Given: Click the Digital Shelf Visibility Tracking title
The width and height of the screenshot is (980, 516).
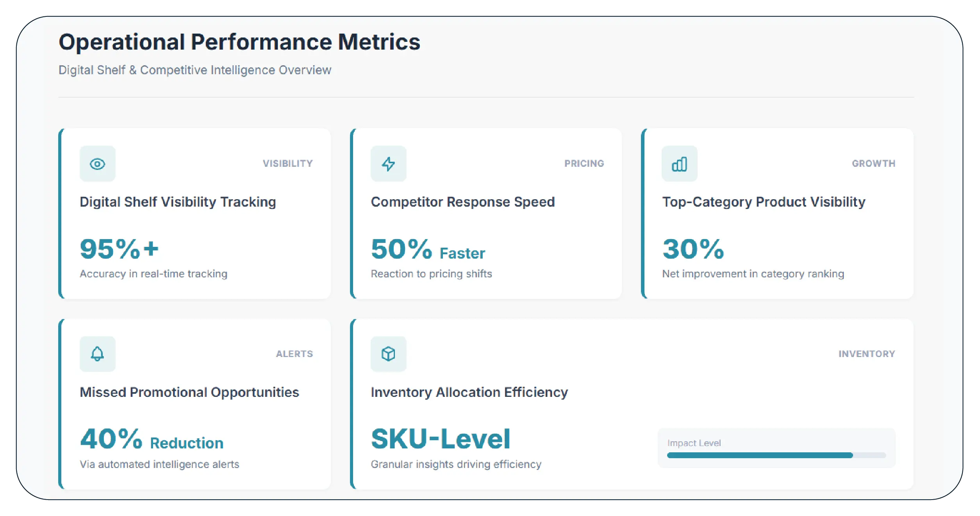Looking at the screenshot, I should tap(177, 202).
